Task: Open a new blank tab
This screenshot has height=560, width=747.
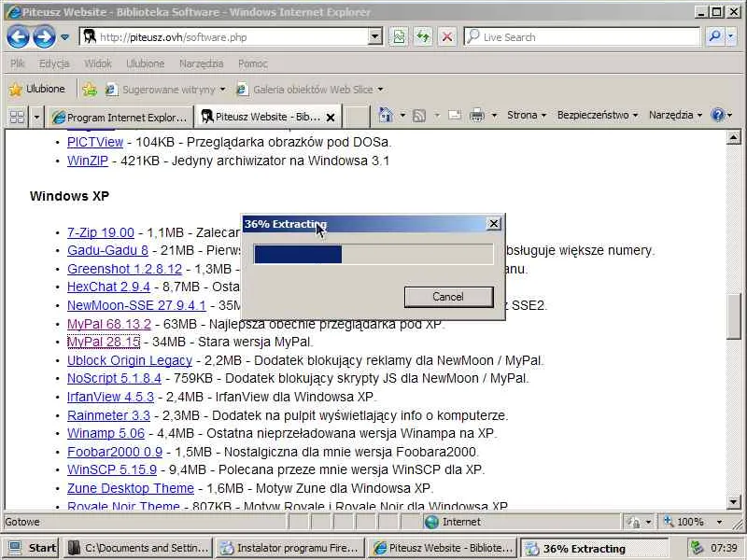Action: pyautogui.click(x=357, y=117)
